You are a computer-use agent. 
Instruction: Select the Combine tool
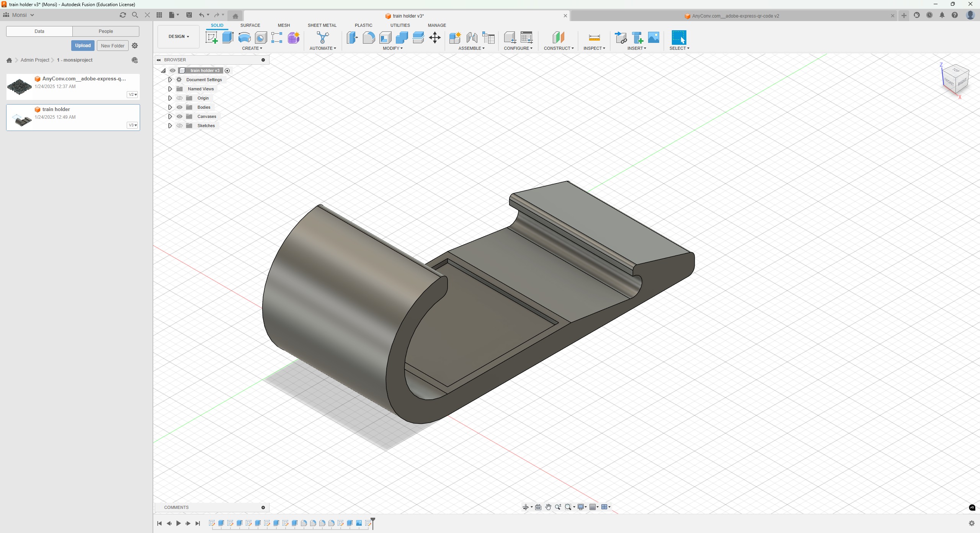[402, 38]
